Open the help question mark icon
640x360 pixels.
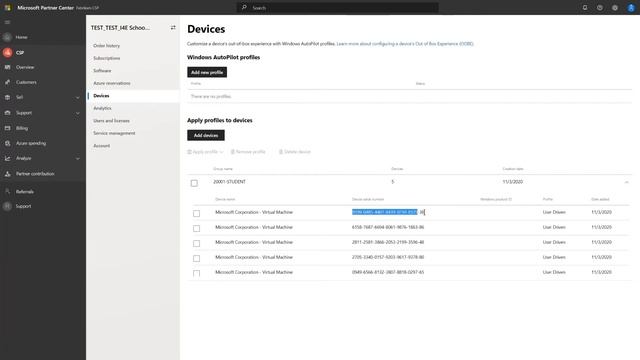[x=600, y=7]
